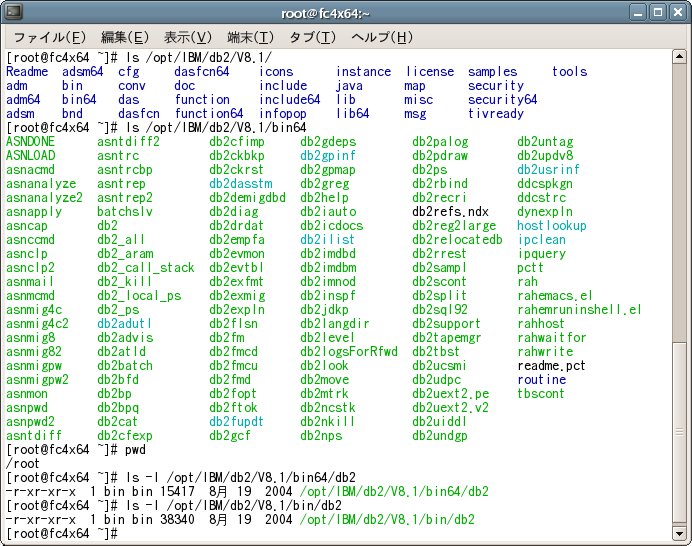Click the scrollbar down arrow
Image resolution: width=692 pixels, height=546 pixels.
[679, 533]
